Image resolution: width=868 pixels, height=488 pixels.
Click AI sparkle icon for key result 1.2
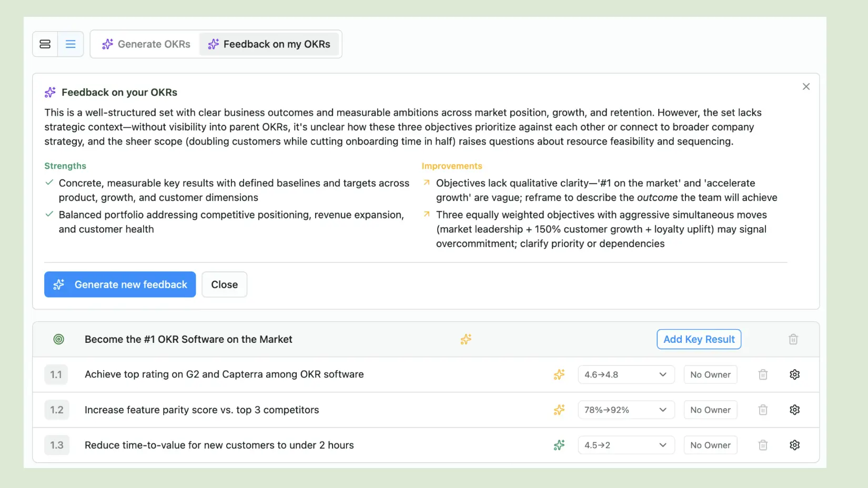coord(559,410)
